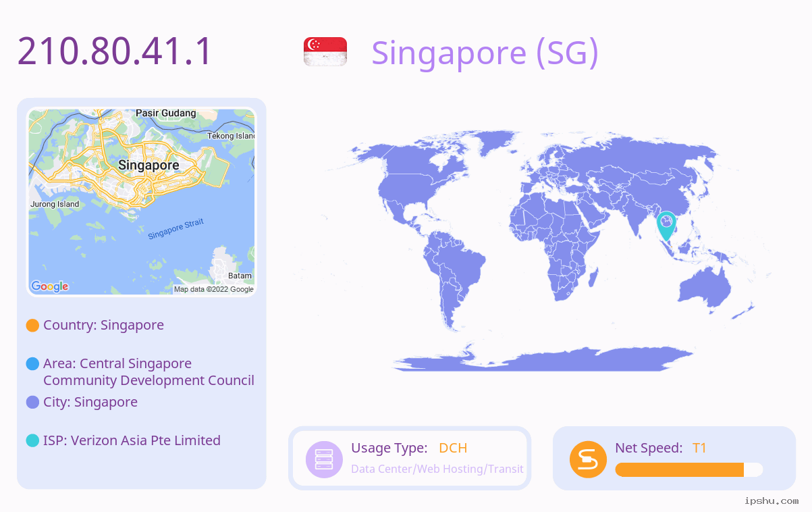Click the Google logo on the map

(50, 286)
